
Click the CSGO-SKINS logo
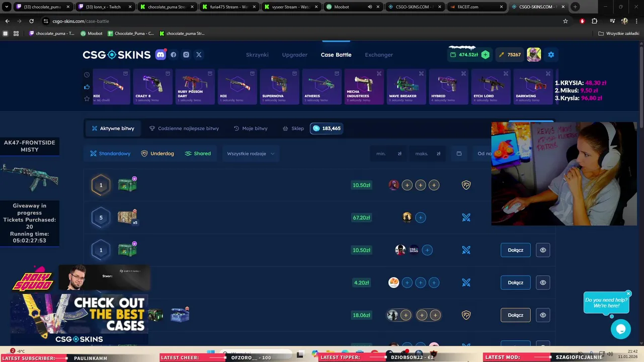pyautogui.click(x=117, y=55)
